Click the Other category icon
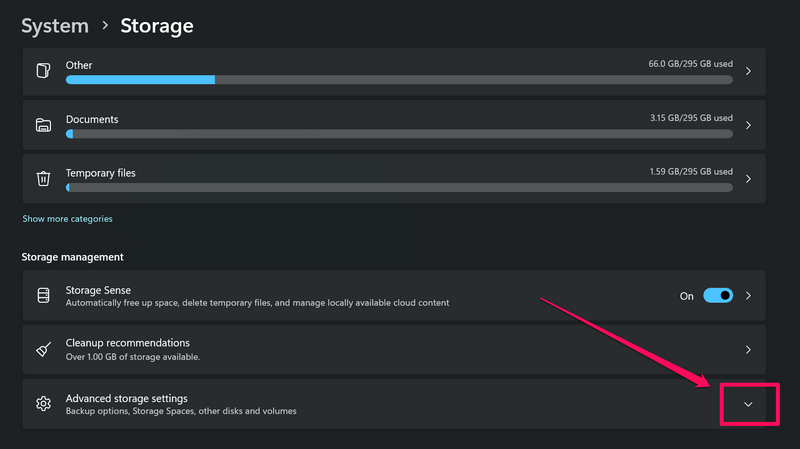Image resolution: width=800 pixels, height=449 pixels. (x=43, y=71)
